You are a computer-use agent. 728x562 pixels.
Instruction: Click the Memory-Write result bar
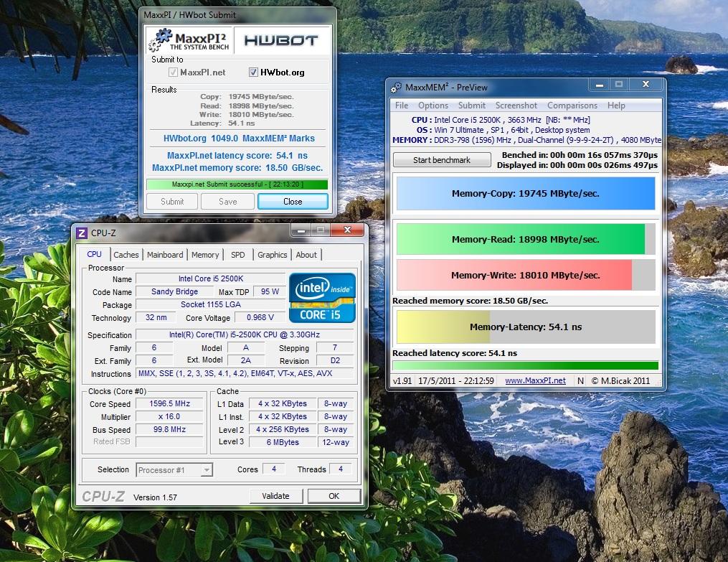tap(526, 275)
